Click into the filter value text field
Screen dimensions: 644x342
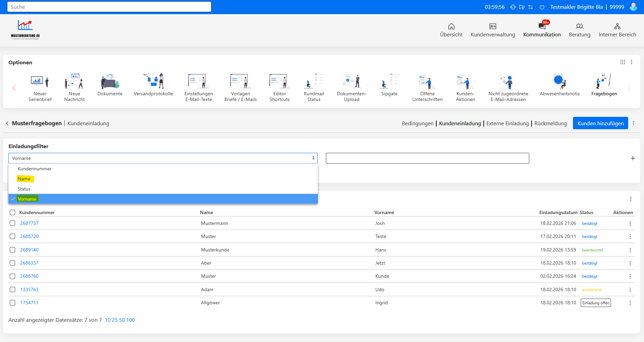427,158
